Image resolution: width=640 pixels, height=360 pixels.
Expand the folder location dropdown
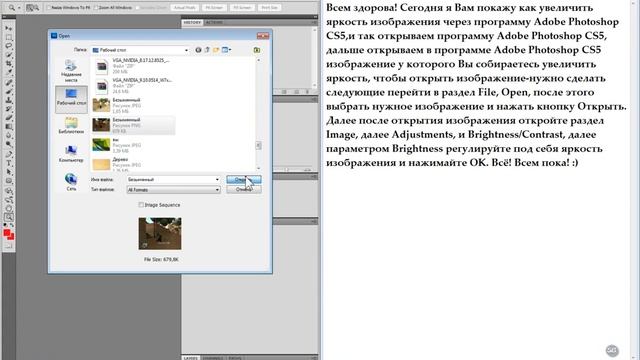(187, 50)
